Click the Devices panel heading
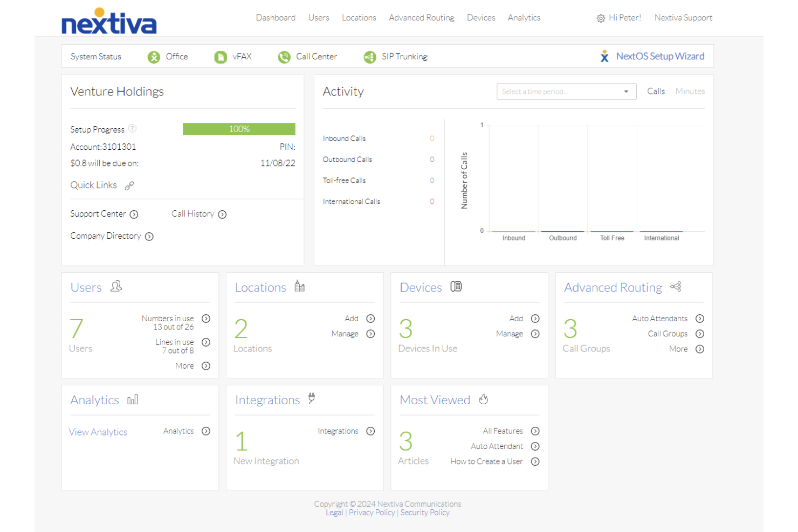This screenshot has width=798, height=532. pyautogui.click(x=421, y=287)
